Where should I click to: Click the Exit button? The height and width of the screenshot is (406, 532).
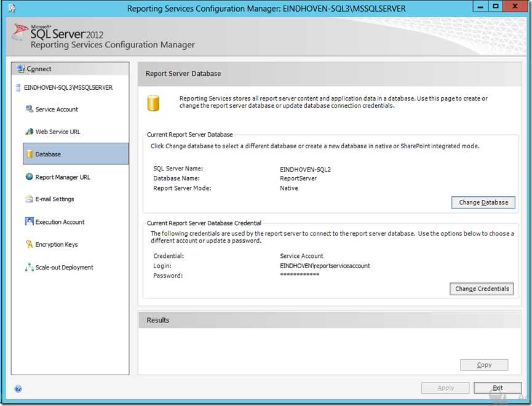(498, 388)
